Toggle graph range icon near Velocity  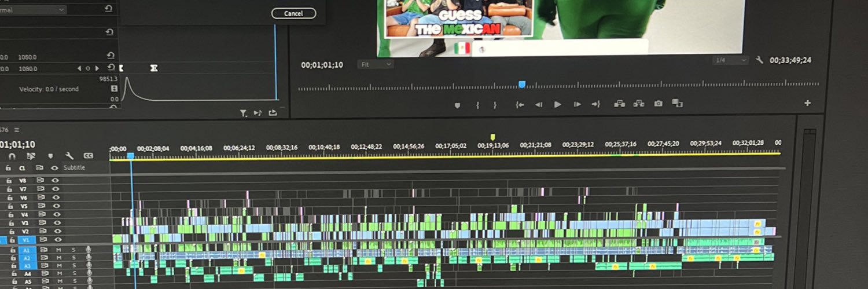click(114, 89)
